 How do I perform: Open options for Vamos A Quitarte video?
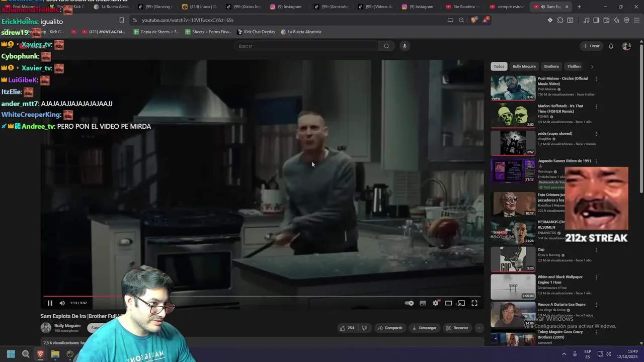click(x=596, y=305)
